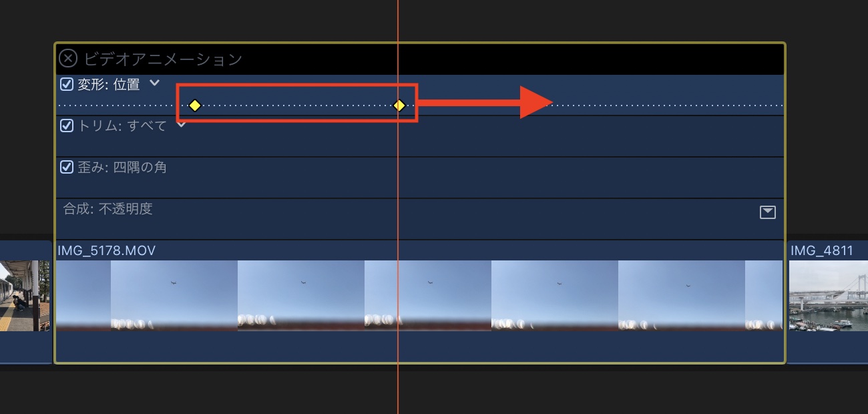Close the ビデオアニメーション editor
The image size is (868, 414).
click(68, 59)
